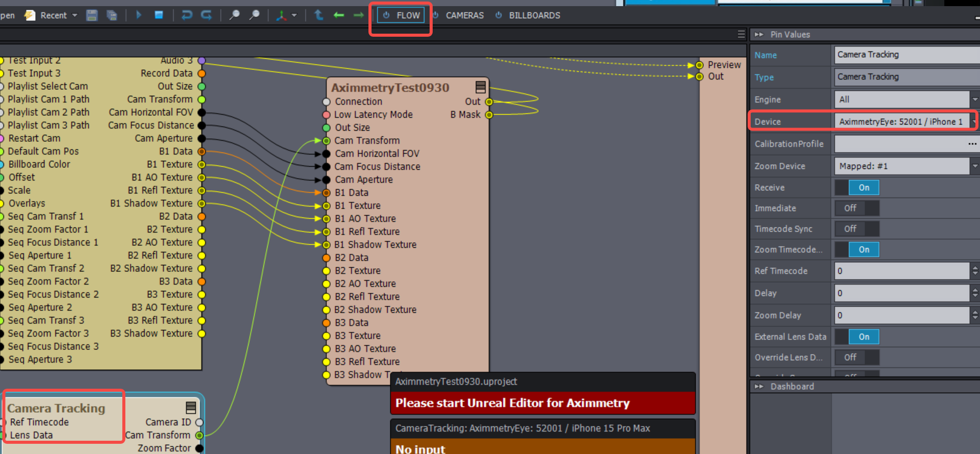This screenshot has height=454, width=980.
Task: Collapse the Pin Values panel
Action: 759,34
